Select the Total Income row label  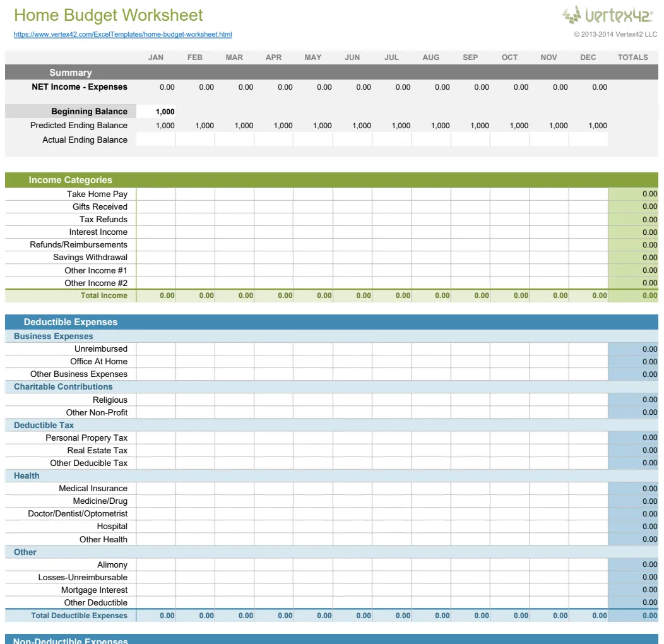click(104, 295)
